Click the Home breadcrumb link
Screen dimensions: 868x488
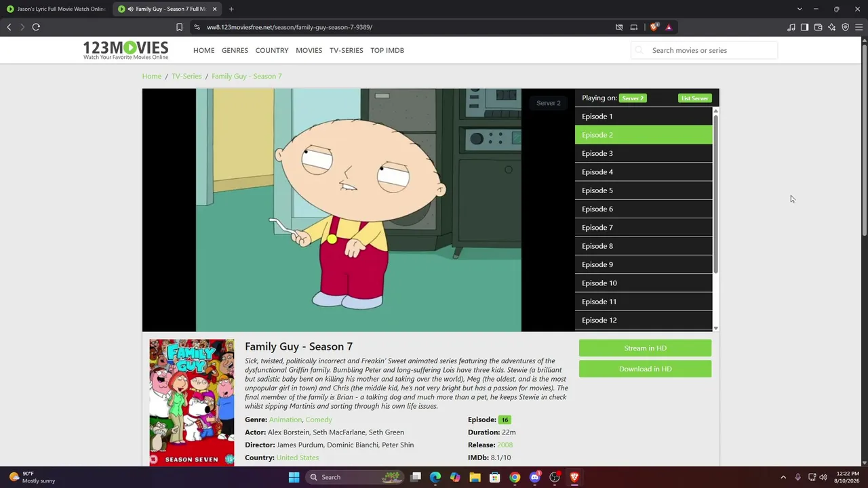[x=152, y=76]
